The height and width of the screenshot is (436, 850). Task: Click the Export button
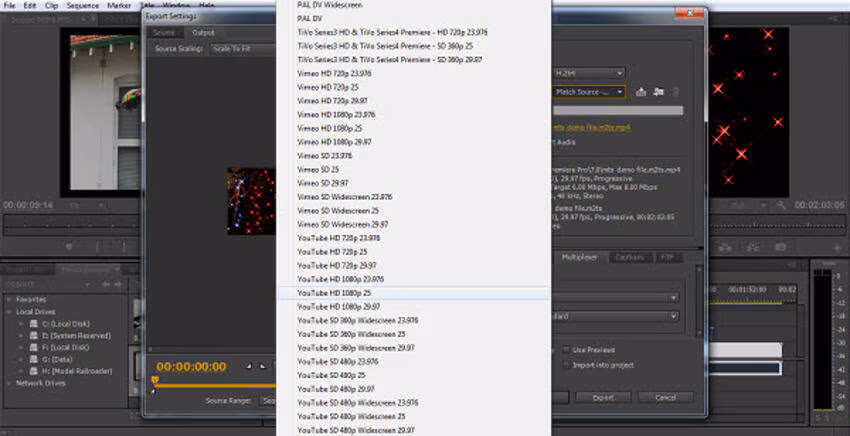[x=603, y=397]
